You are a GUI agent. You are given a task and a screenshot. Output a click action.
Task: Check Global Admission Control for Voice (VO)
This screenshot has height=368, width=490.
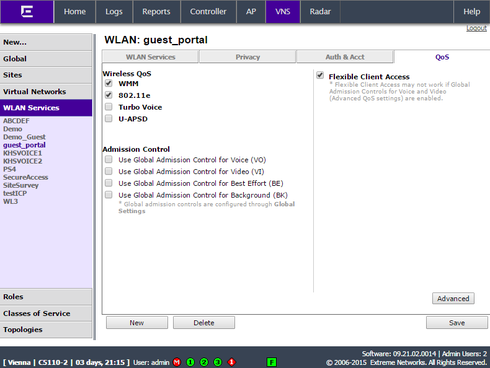pyautogui.click(x=109, y=159)
